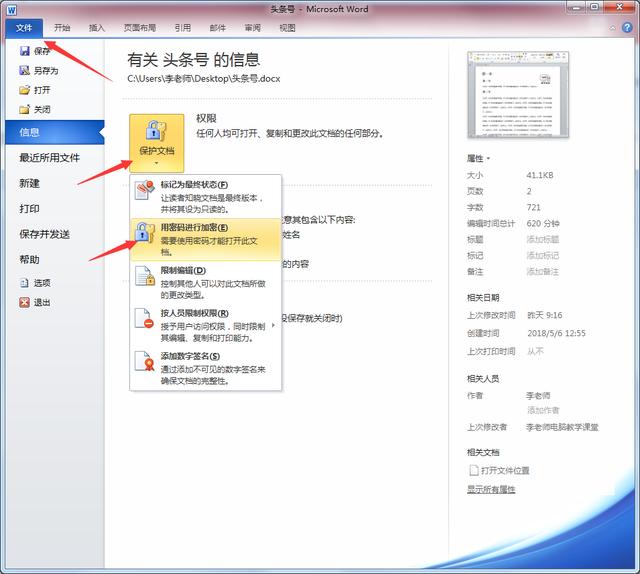This screenshot has width=640, height=574.
Task: Click the Options icon in sidebar
Action: coord(24,283)
